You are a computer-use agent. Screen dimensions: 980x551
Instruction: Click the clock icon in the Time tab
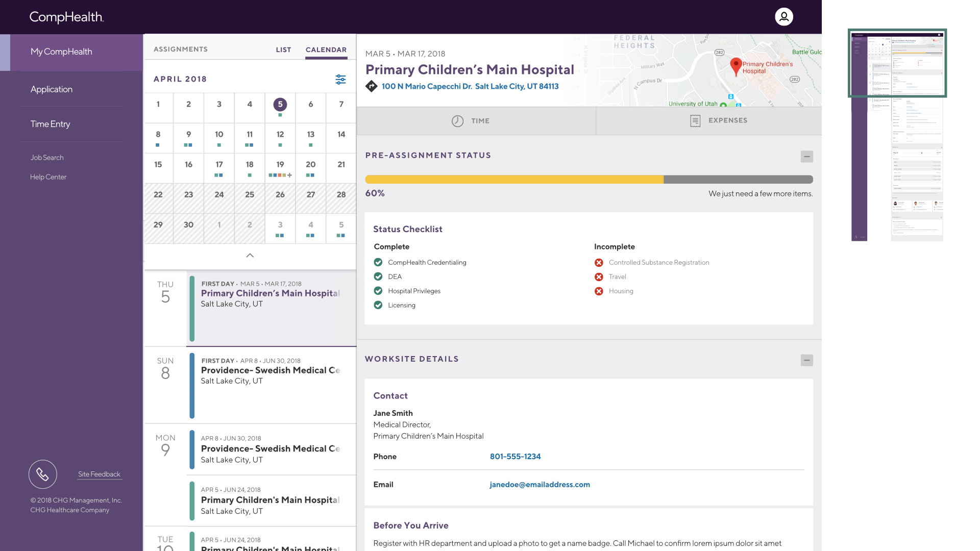457,121
